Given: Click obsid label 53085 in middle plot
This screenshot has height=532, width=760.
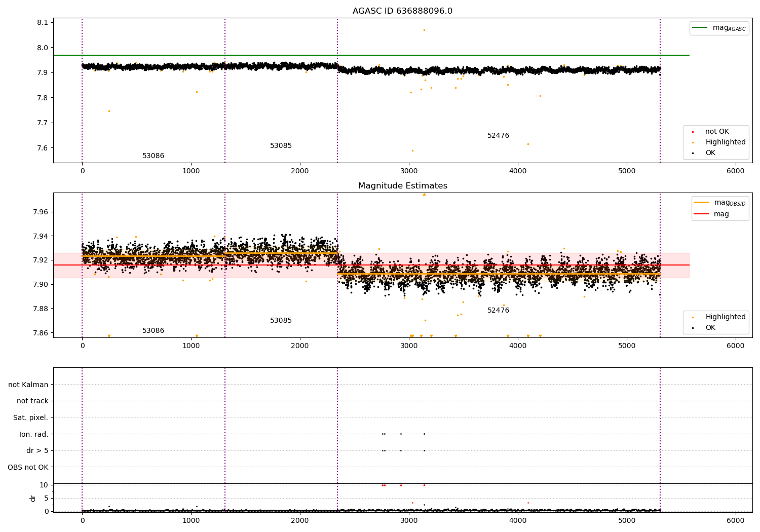Looking at the screenshot, I should (281, 321).
